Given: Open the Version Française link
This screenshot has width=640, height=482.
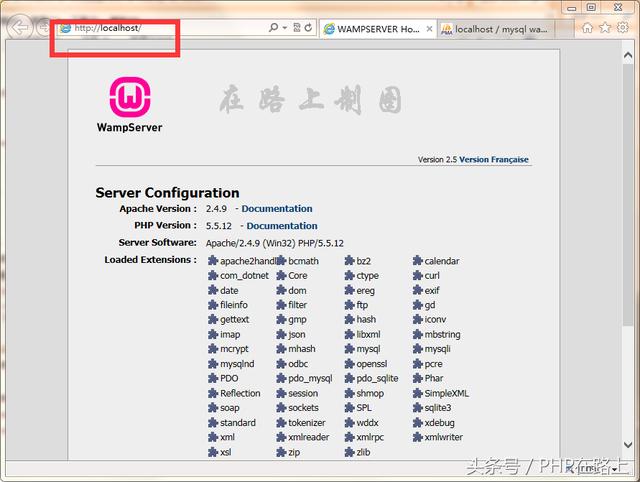Looking at the screenshot, I should [493, 160].
